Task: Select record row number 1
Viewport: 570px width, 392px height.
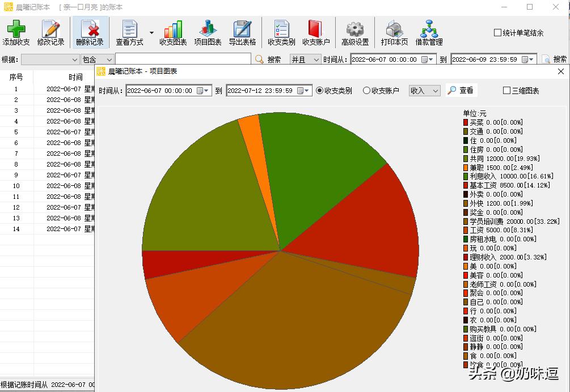Action: tap(47, 89)
